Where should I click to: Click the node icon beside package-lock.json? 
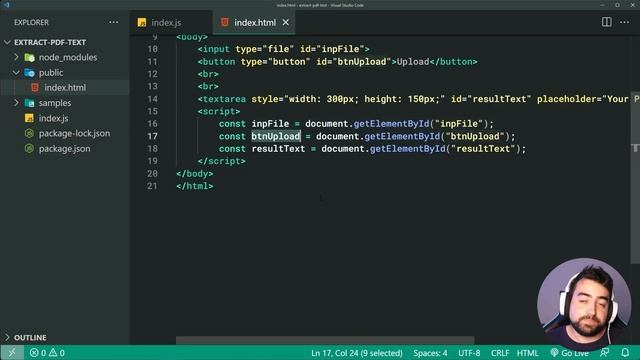29,133
